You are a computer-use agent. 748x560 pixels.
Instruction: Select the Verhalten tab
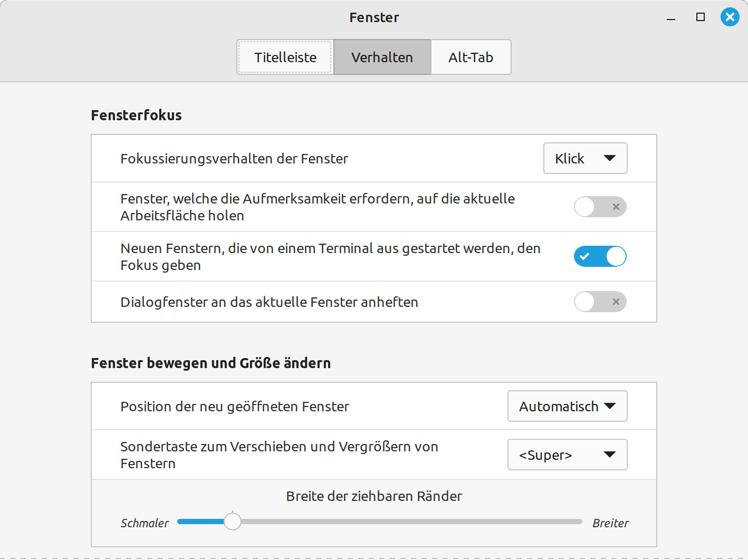(382, 57)
